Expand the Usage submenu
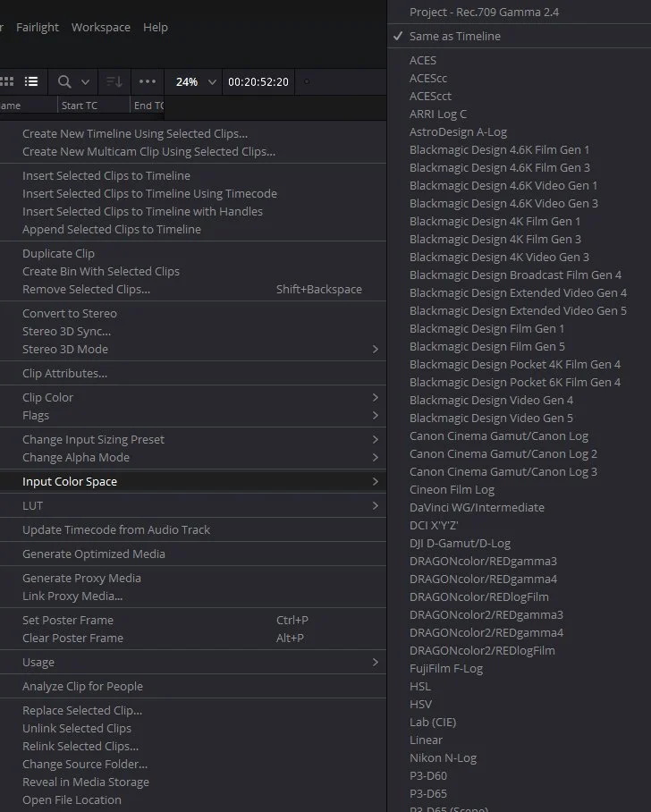The width and height of the screenshot is (651, 812). click(193, 663)
